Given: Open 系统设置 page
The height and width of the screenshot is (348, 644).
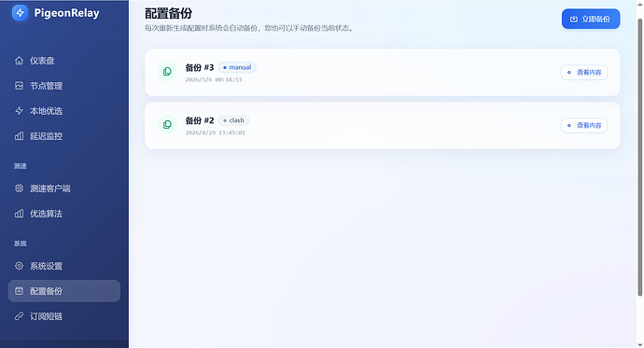Looking at the screenshot, I should [x=64, y=266].
